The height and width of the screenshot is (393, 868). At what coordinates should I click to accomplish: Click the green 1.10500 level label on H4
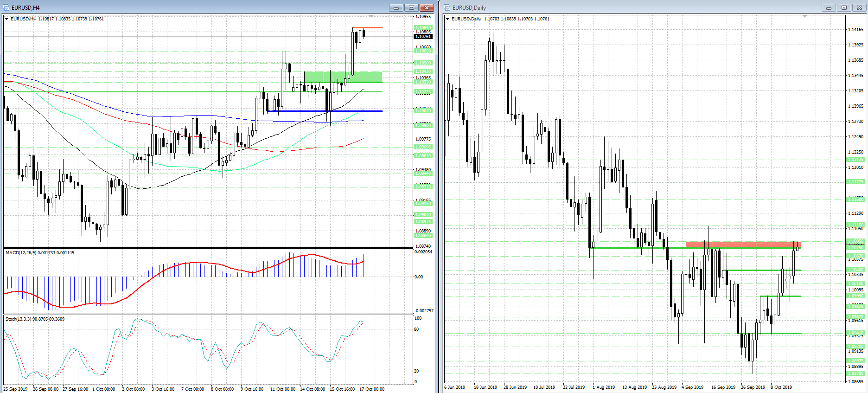coord(423,63)
